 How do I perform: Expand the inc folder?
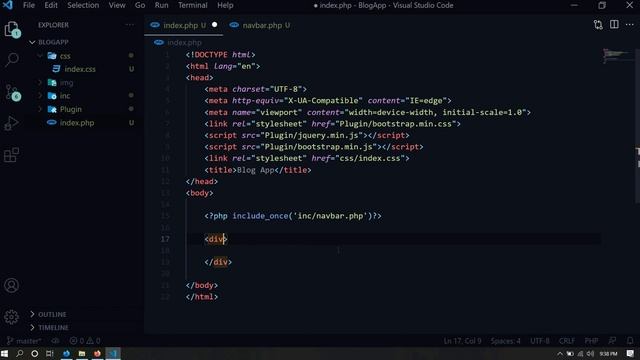(40, 96)
